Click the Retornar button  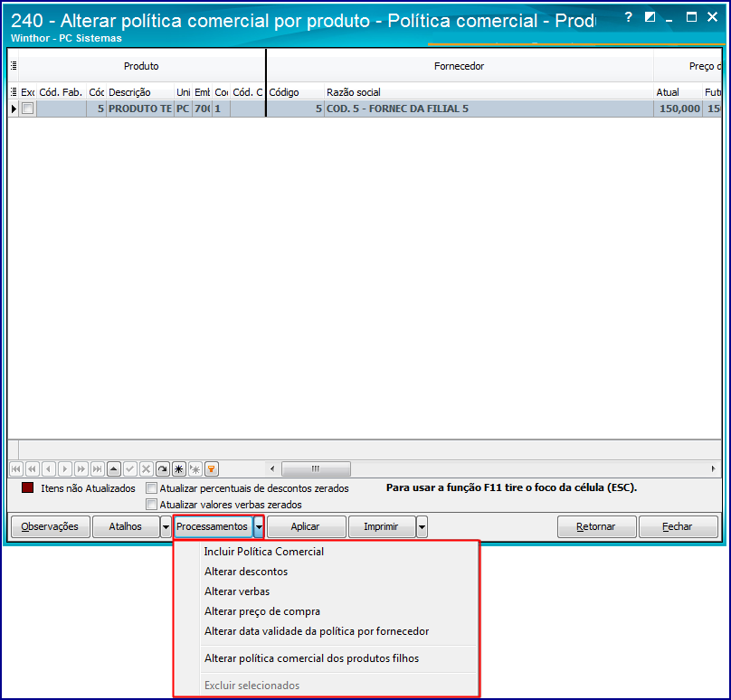(x=597, y=526)
